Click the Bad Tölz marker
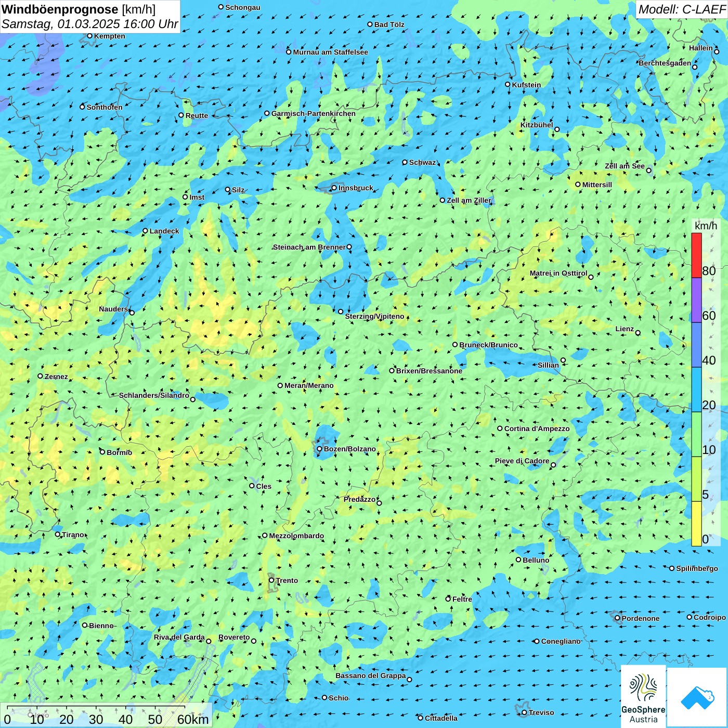 point(370,24)
